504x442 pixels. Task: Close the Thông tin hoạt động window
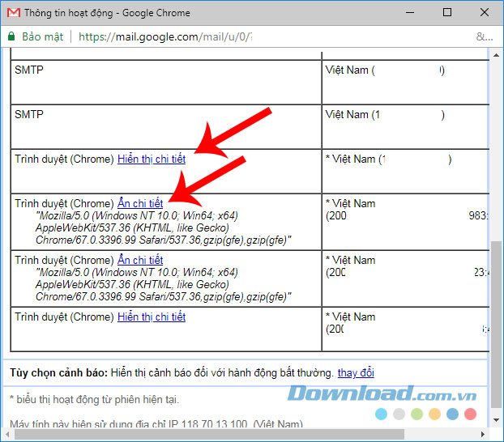485,13
